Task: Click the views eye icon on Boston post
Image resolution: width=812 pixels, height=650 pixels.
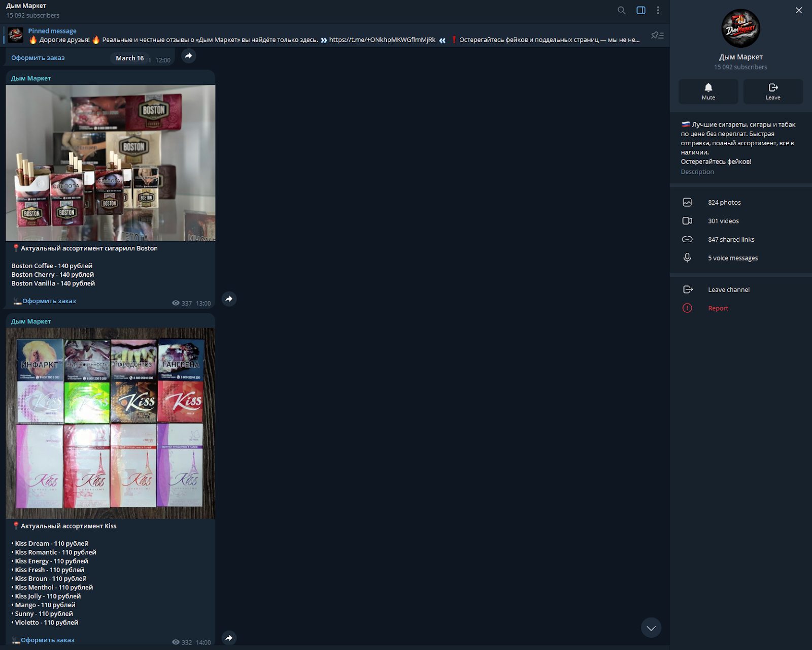Action: pyautogui.click(x=176, y=303)
